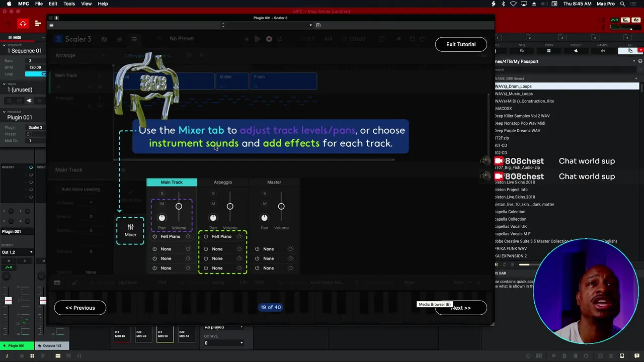
Task: Solo the Arpeggio mixer channel
Action: [x=213, y=194]
